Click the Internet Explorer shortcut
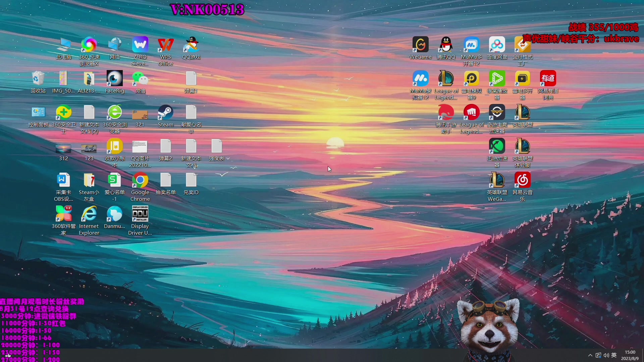644x362 pixels. pyautogui.click(x=89, y=214)
